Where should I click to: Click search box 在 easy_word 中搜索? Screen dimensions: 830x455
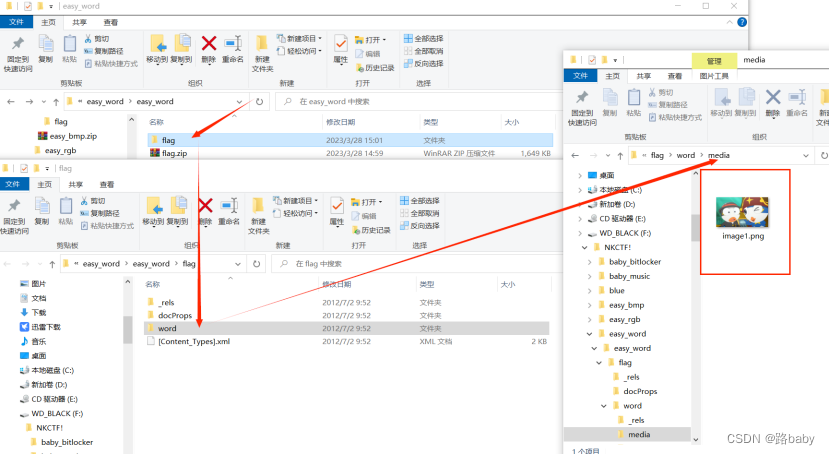point(418,102)
